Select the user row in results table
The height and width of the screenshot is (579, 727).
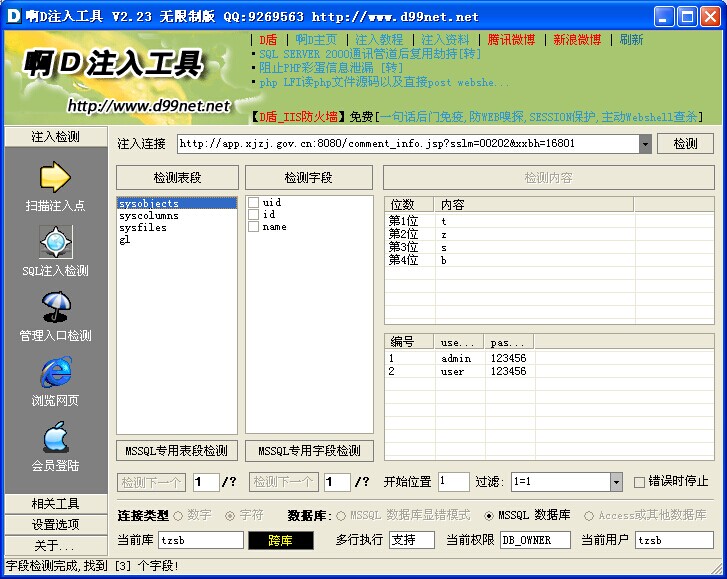pos(549,371)
